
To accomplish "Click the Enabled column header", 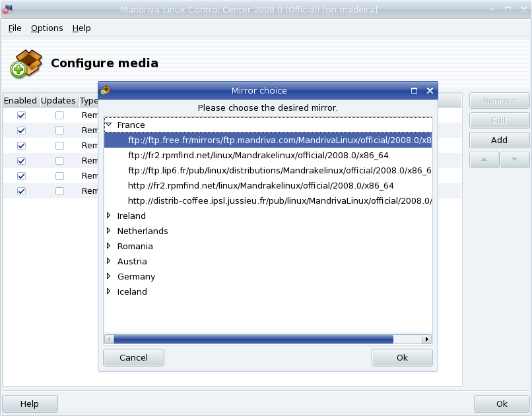I will pyautogui.click(x=20, y=101).
